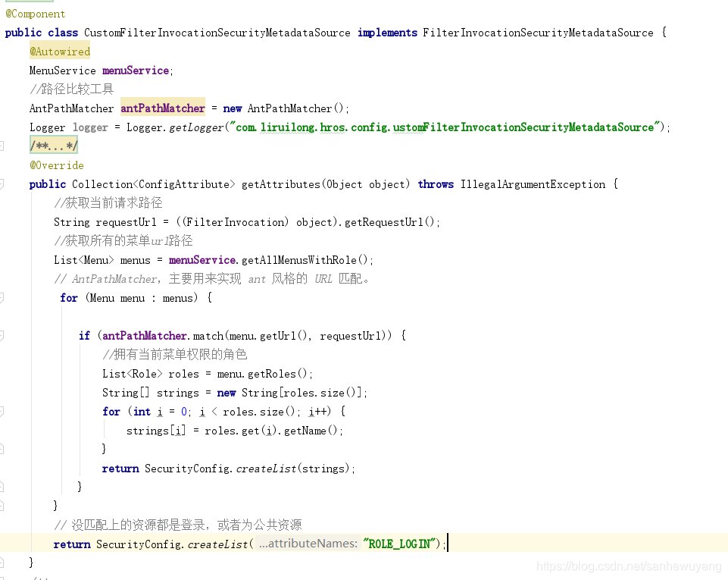The height and width of the screenshot is (580, 728).
Task: Click the '...attributeNames:' parameter hint
Action: 308,544
